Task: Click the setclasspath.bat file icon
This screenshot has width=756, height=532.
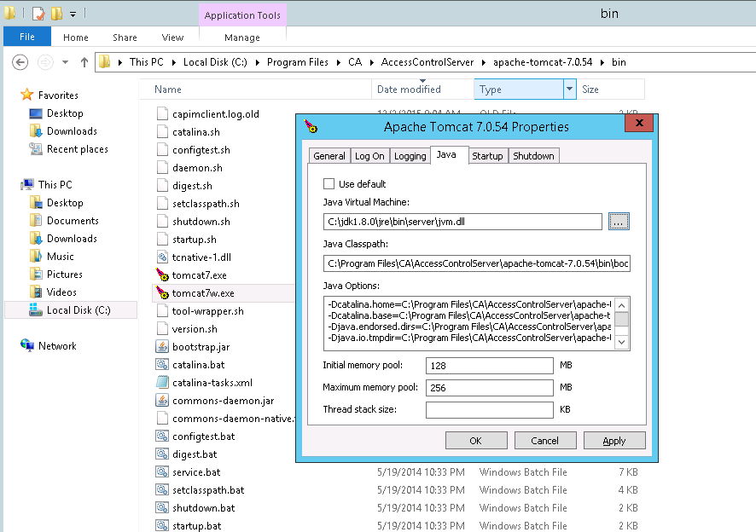Action: point(162,490)
